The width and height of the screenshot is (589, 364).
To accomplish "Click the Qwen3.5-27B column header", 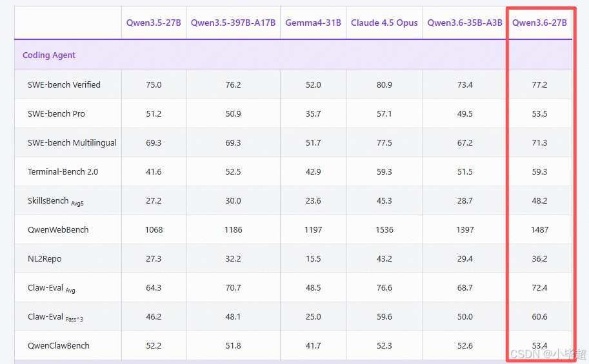I will tap(154, 23).
